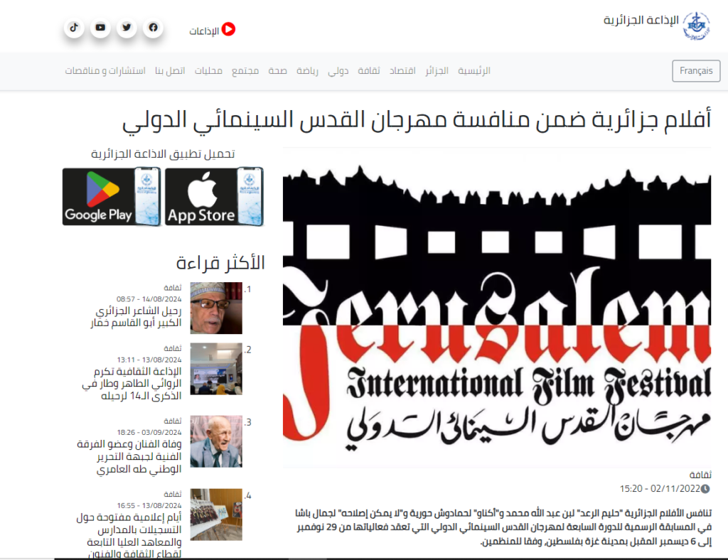Screen dimensions: 728x560
Task: Click thumbnail of طه العامري article
Action: 216,441
